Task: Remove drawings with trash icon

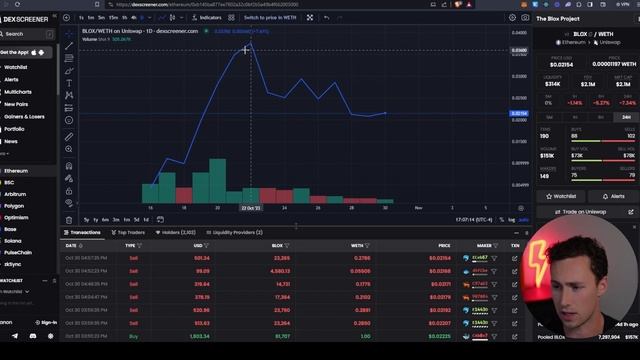Action: pos(69,220)
